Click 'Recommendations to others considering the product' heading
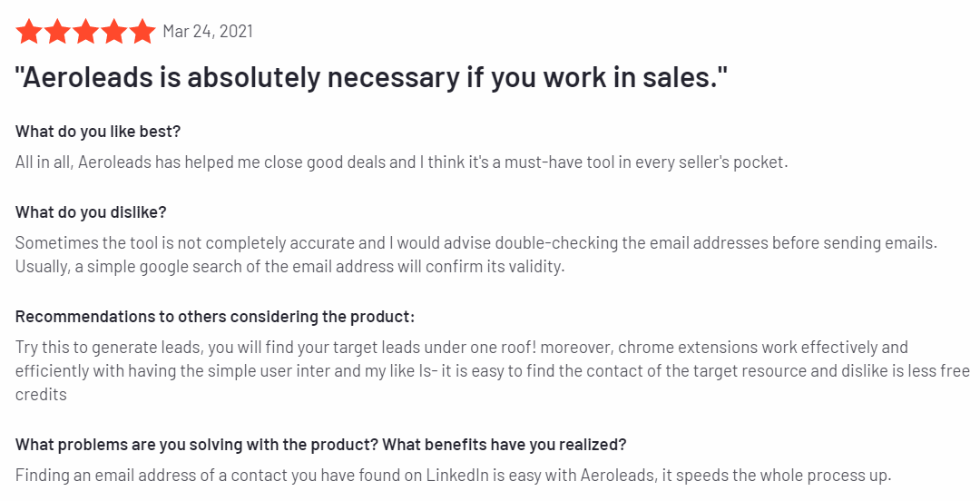980x501 pixels. [214, 317]
